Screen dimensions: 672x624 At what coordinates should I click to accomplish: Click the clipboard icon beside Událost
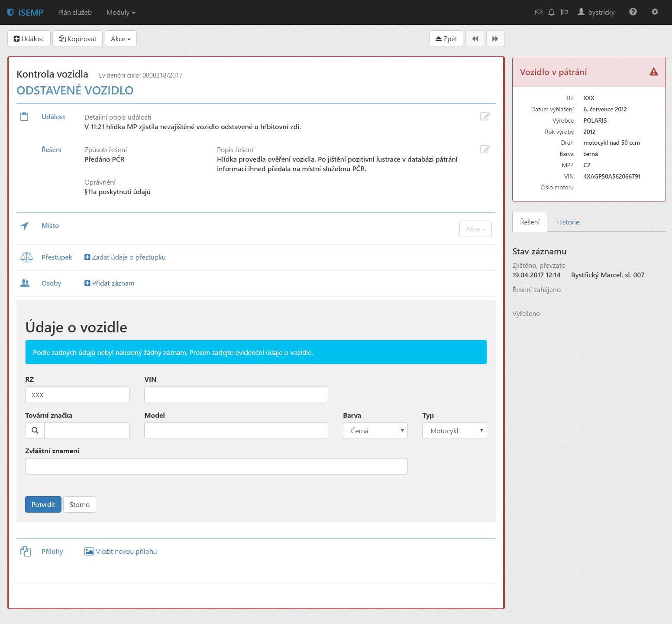pyautogui.click(x=24, y=117)
